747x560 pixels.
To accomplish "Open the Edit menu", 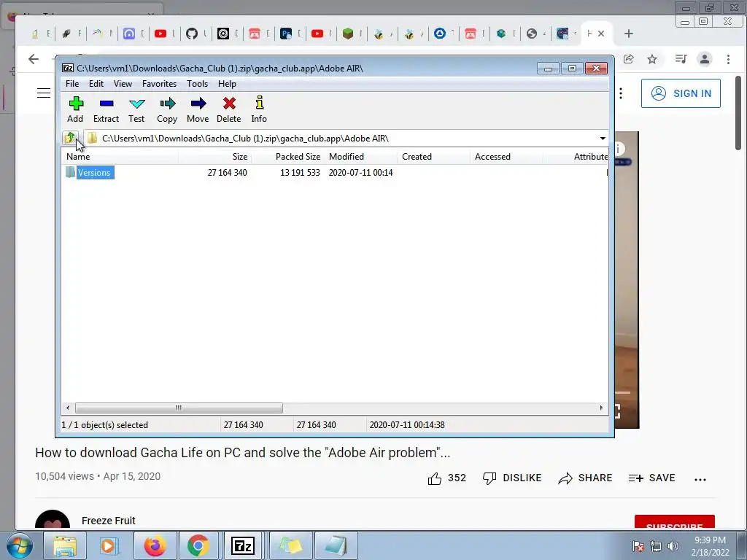I will tap(96, 84).
